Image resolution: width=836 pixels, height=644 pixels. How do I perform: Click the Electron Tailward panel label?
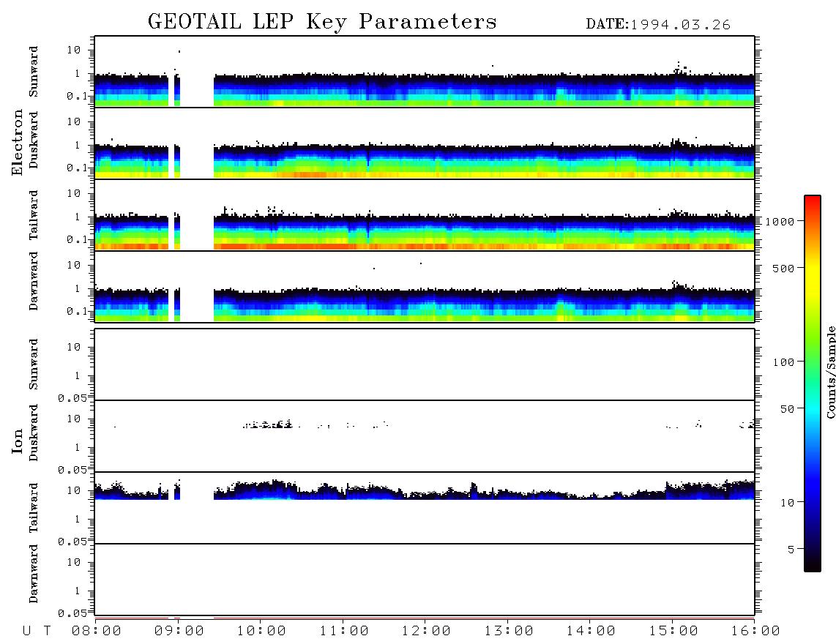tap(34, 215)
